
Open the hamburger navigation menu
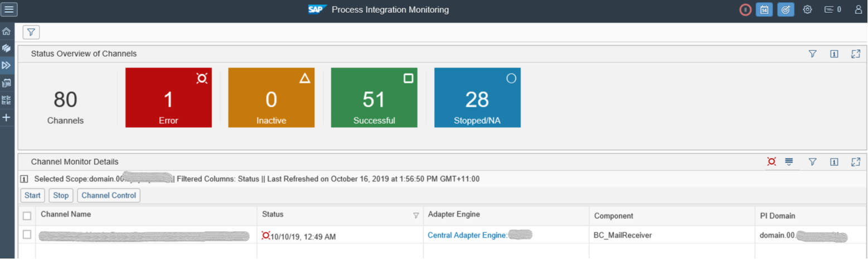(9, 9)
